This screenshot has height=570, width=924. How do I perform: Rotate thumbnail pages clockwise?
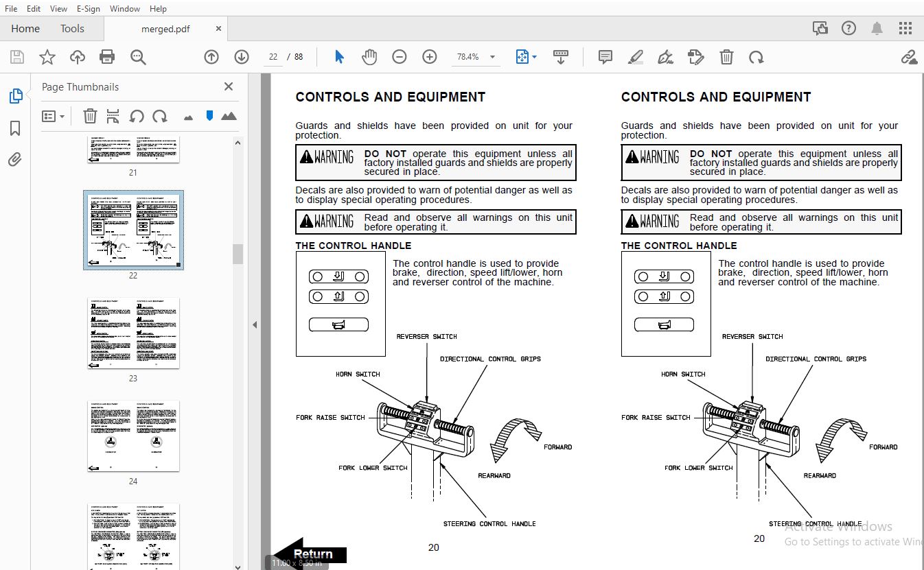(160, 116)
